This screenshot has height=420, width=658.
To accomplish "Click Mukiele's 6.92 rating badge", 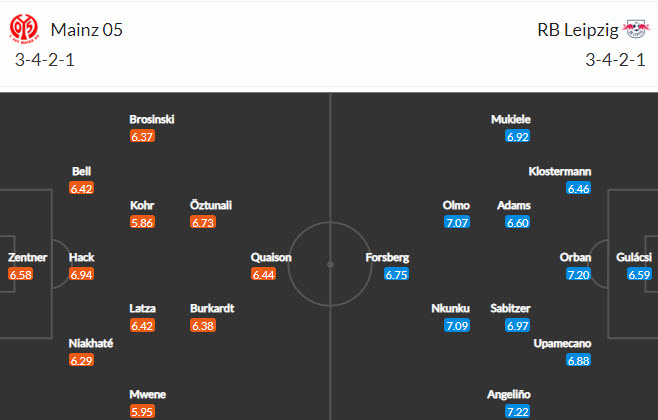I will [x=517, y=137].
